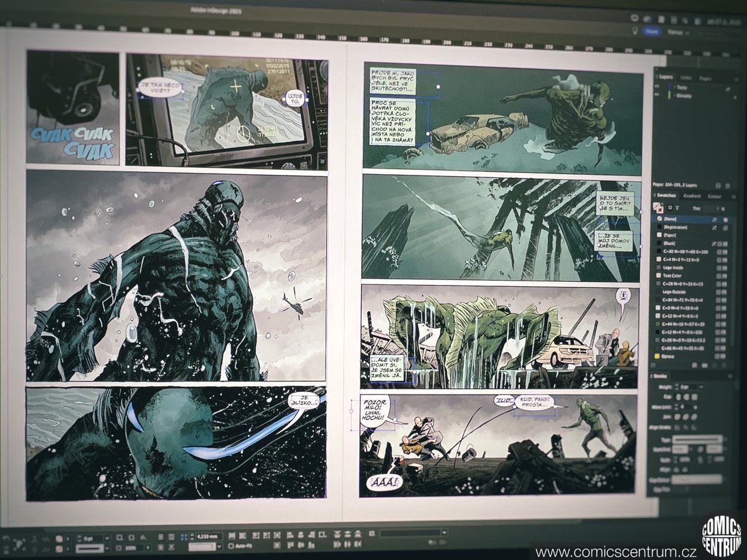Open the Weight dropdown in Stroke panel
The width and height of the screenshot is (747, 560).
pos(701,387)
